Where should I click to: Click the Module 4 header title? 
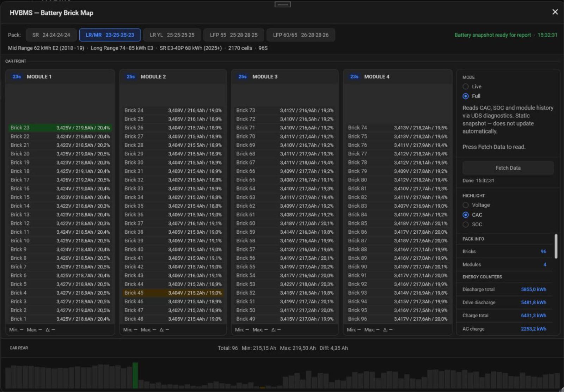(377, 76)
